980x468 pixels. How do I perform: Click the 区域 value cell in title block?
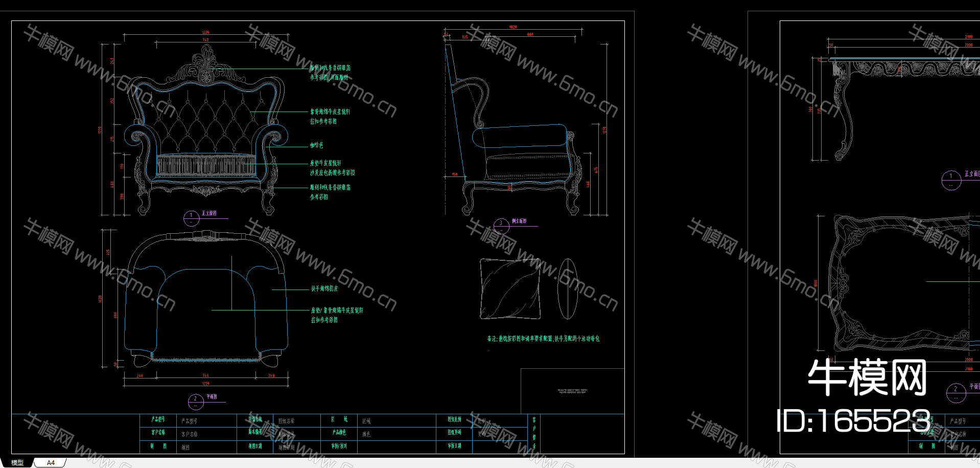[x=366, y=421]
